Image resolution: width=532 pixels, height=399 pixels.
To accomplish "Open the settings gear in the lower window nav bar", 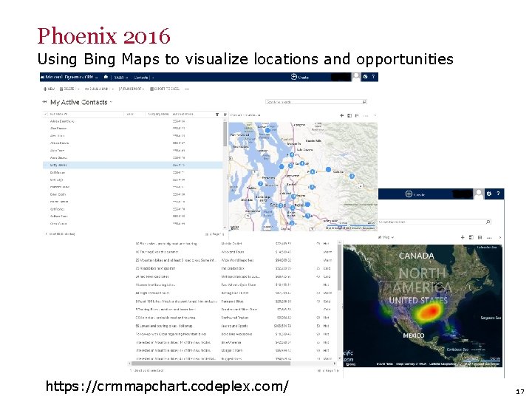I will (x=489, y=194).
